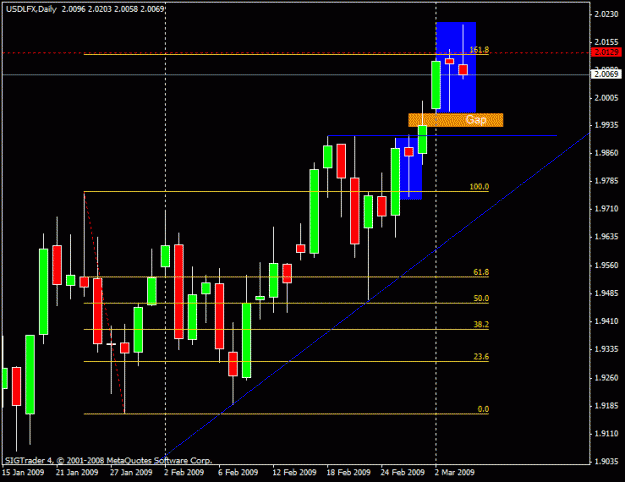This screenshot has height=482, width=625.
Task: Click the 0.0 Fibonacci level label
Action: [483, 409]
